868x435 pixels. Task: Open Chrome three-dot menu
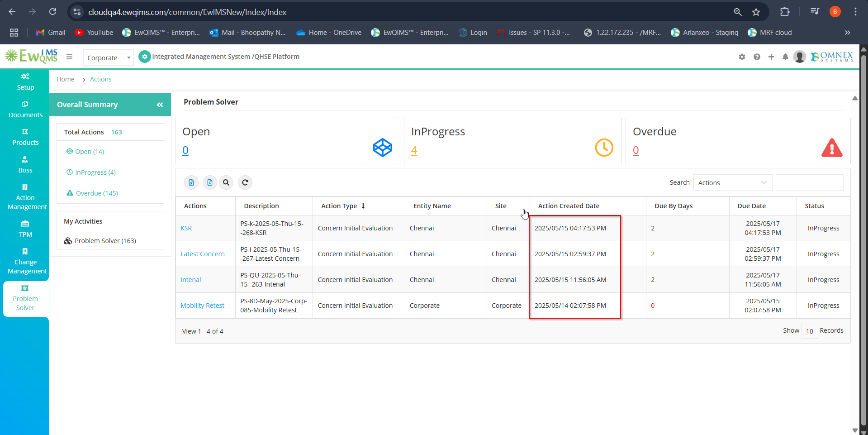click(x=855, y=12)
